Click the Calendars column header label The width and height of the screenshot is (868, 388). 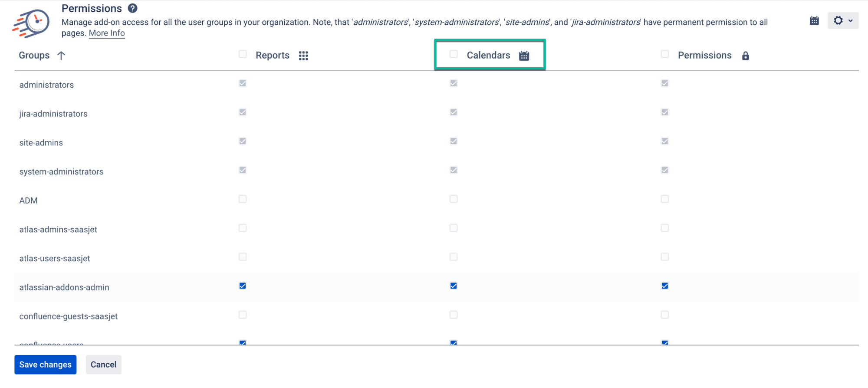point(488,56)
